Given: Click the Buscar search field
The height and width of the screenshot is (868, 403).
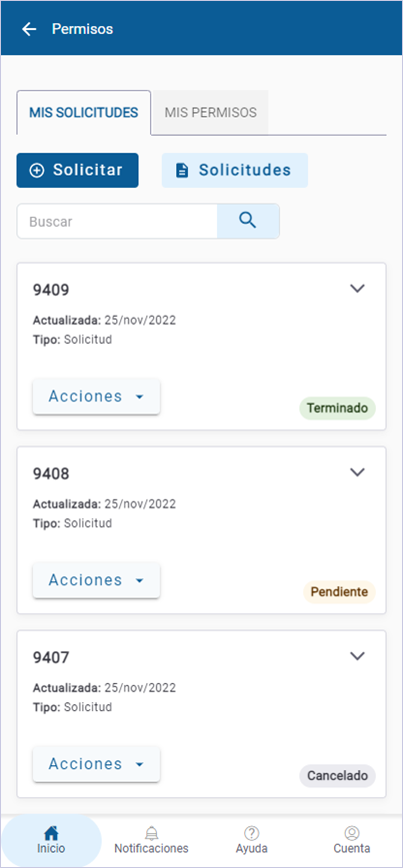Looking at the screenshot, I should [117, 222].
